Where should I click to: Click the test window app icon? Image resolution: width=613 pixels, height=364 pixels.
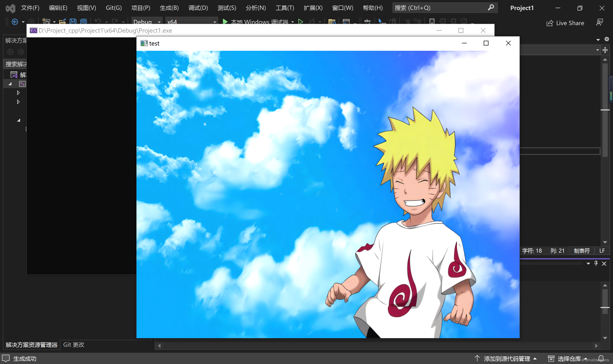(144, 43)
